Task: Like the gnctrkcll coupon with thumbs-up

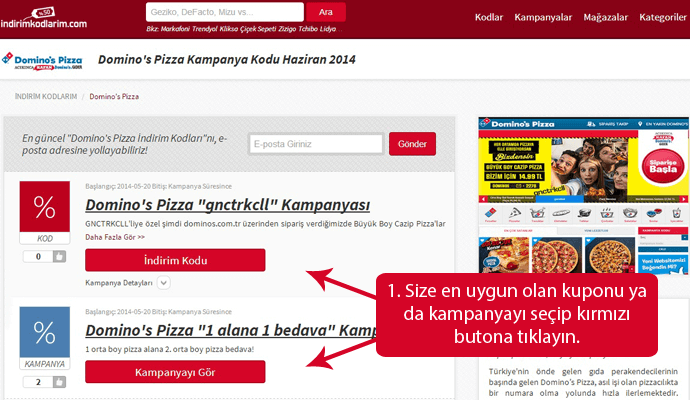Action: pyautogui.click(x=60, y=257)
